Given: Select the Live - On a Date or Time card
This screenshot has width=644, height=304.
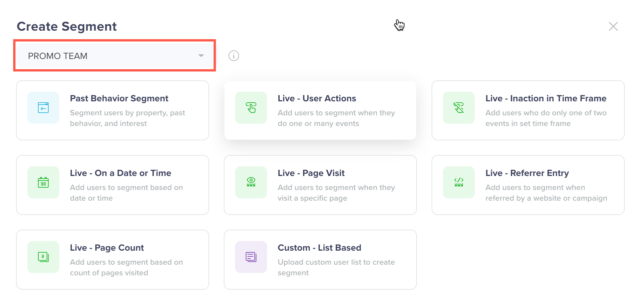Looking at the screenshot, I should click(113, 185).
